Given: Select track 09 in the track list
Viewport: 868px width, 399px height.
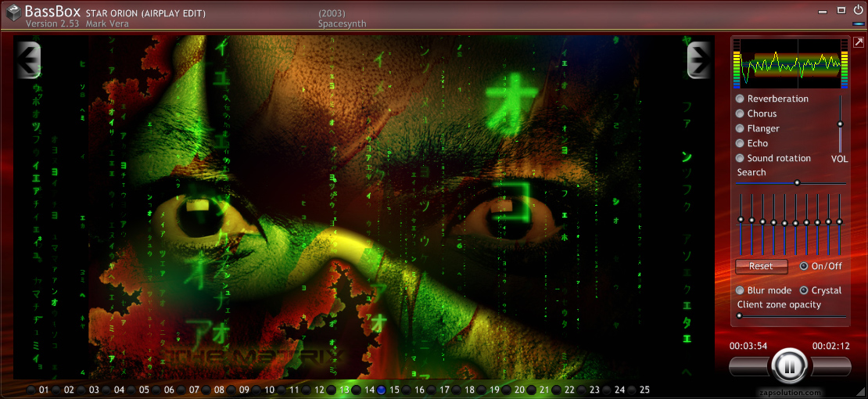Looking at the screenshot, I should (x=231, y=390).
